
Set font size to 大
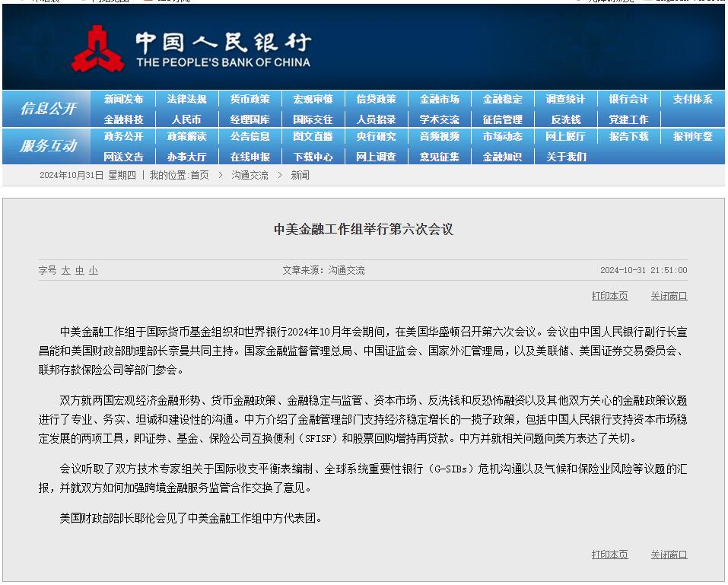pyautogui.click(x=65, y=270)
